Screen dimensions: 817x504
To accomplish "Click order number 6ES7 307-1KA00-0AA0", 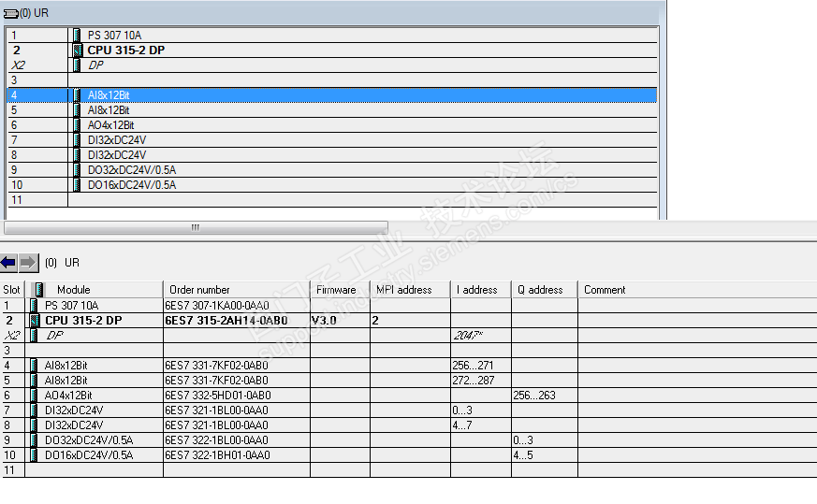I will (217, 305).
